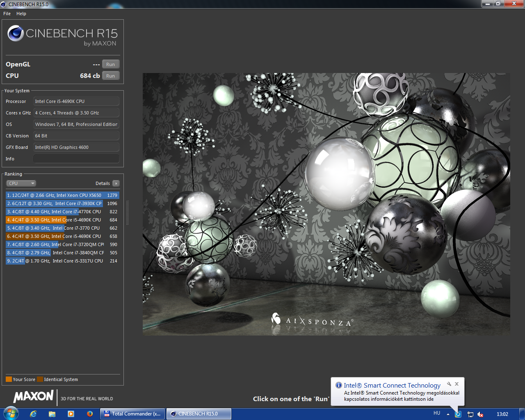Click the rendered spheres scene image
This screenshot has width=525, height=420.
326,204
